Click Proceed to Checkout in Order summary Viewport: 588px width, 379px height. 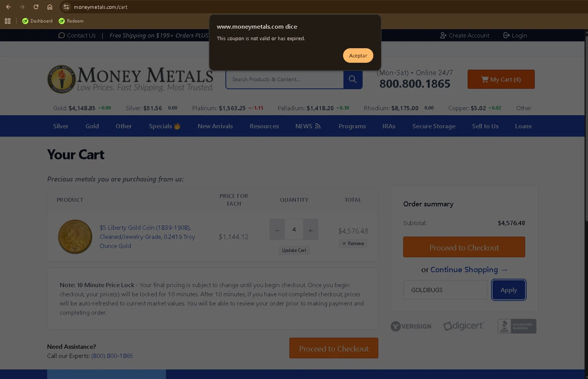coord(464,247)
